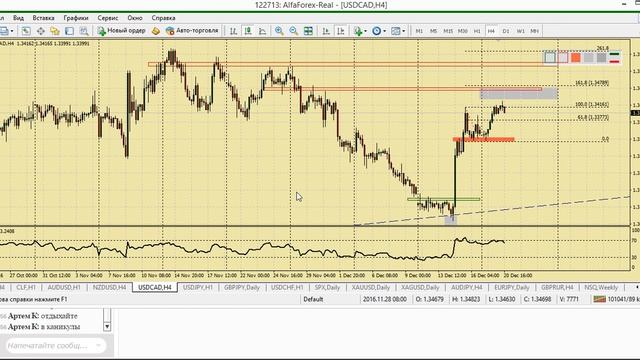Switch to AUDJPY,H4 chart tab
Screen dimensions: 640x360
tap(467, 287)
